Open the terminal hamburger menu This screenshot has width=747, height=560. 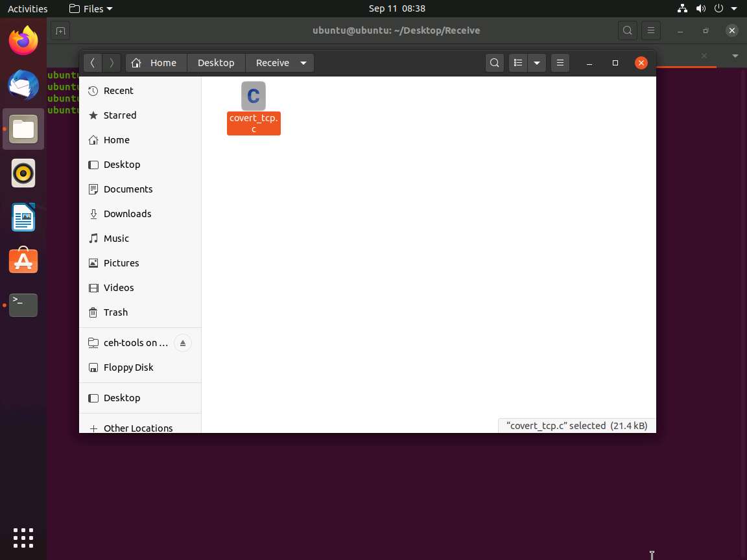[651, 30]
